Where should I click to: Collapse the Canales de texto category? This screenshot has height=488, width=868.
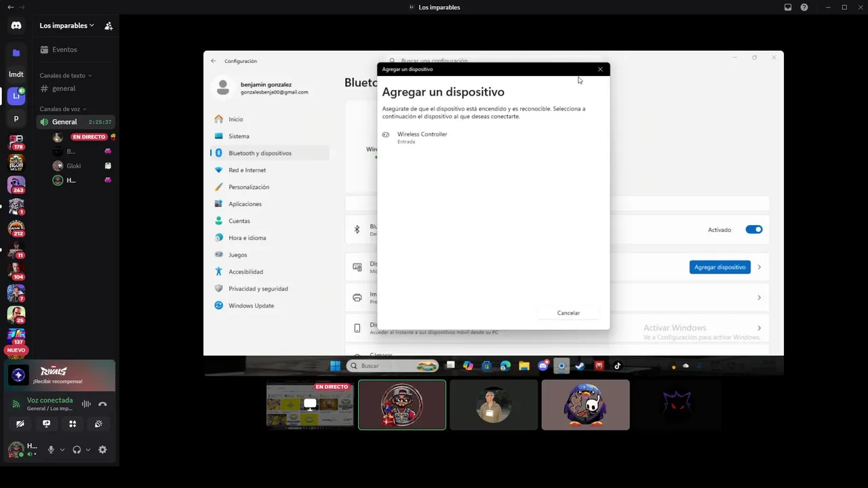66,76
